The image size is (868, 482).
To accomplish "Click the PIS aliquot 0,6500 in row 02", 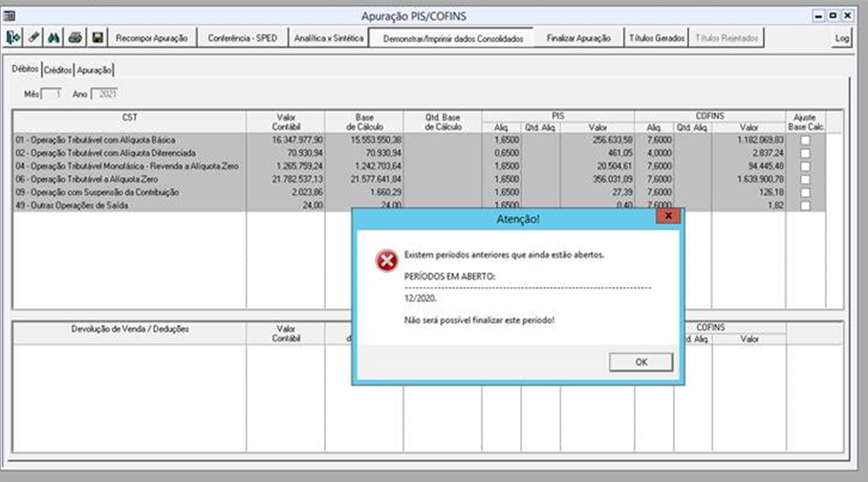I will [502, 153].
